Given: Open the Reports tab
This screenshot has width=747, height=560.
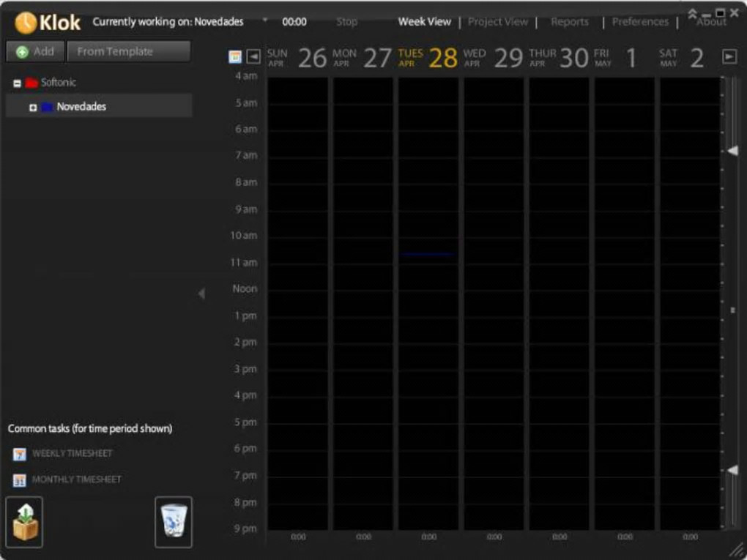Looking at the screenshot, I should tap(570, 22).
